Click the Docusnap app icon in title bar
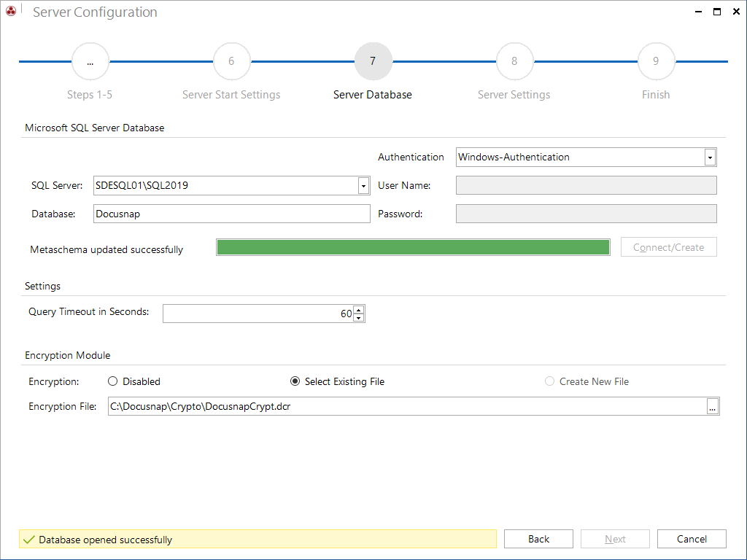This screenshot has width=747, height=560. tap(10, 10)
